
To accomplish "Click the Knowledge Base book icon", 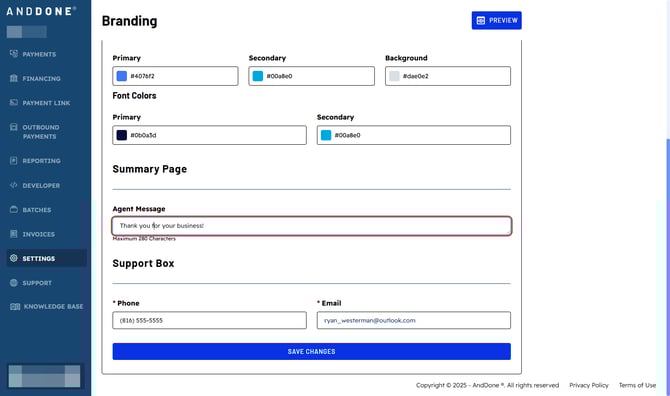I will (x=15, y=306).
